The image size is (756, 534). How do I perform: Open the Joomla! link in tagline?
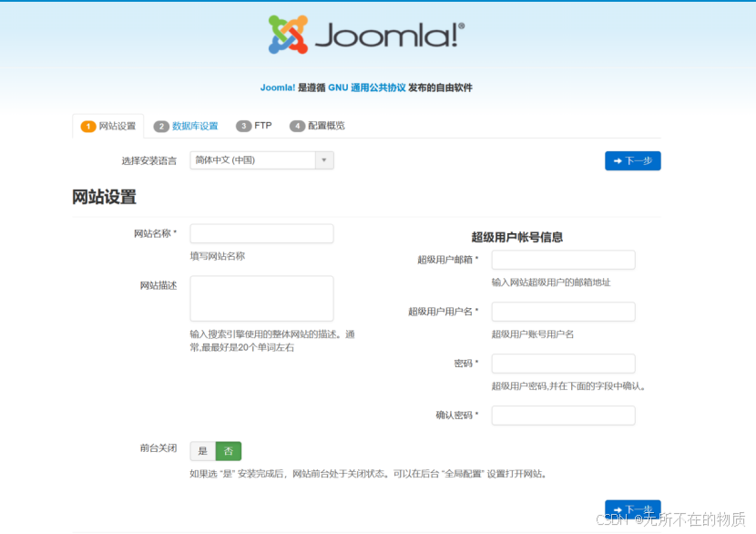tap(277, 87)
